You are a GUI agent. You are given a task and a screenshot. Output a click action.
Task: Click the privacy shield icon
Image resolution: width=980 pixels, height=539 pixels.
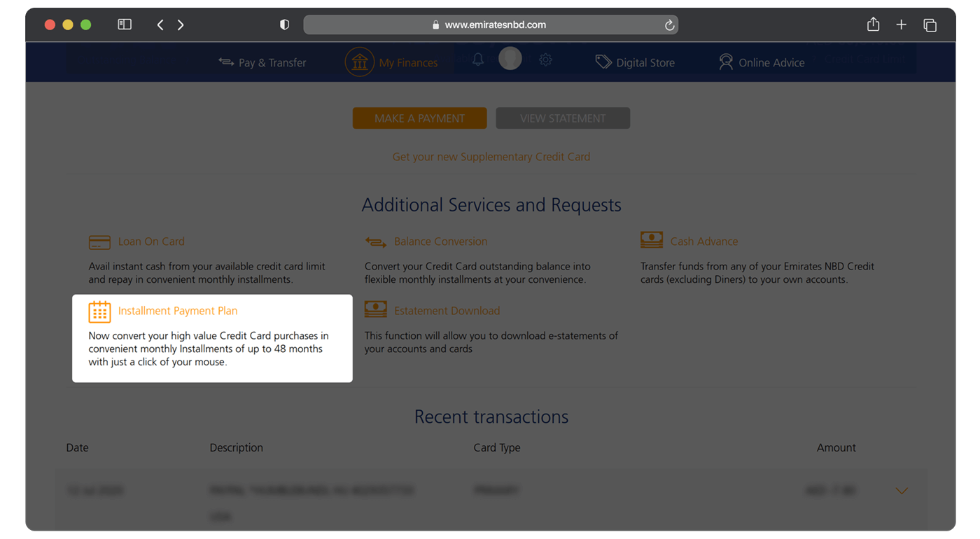pos(284,24)
